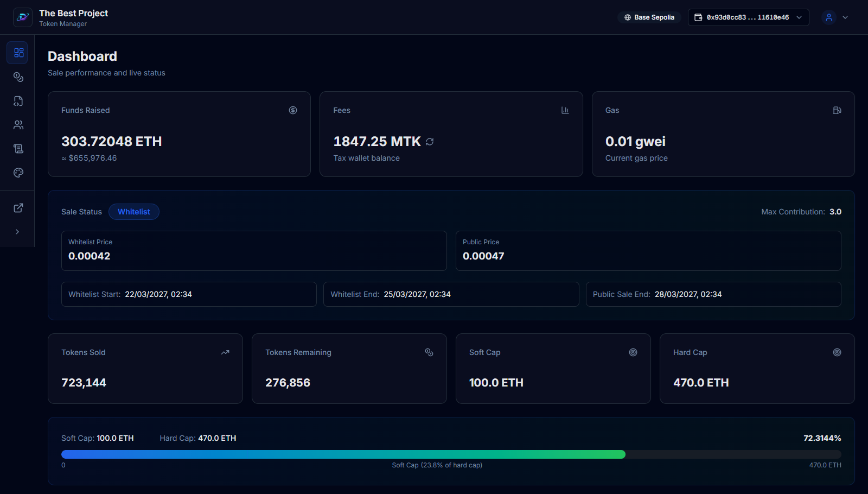Viewport: 868px width, 494px height.
Task: Select the users icon in the sidebar
Action: [x=18, y=125]
